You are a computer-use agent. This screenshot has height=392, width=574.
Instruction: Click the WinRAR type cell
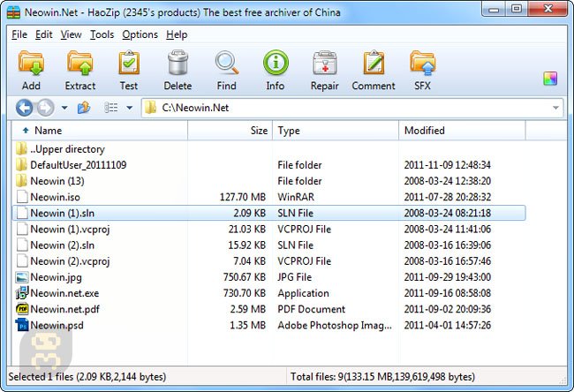pyautogui.click(x=296, y=197)
